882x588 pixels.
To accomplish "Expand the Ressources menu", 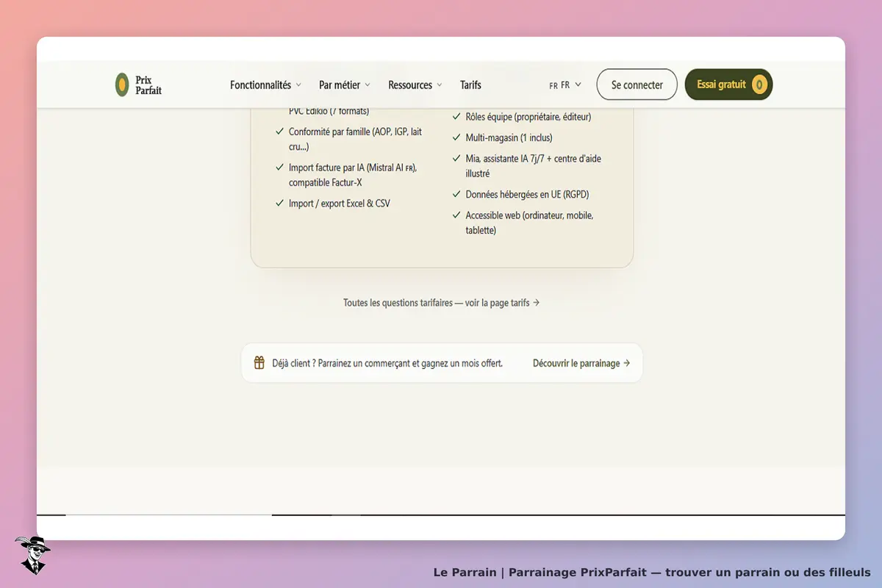I will pos(415,85).
